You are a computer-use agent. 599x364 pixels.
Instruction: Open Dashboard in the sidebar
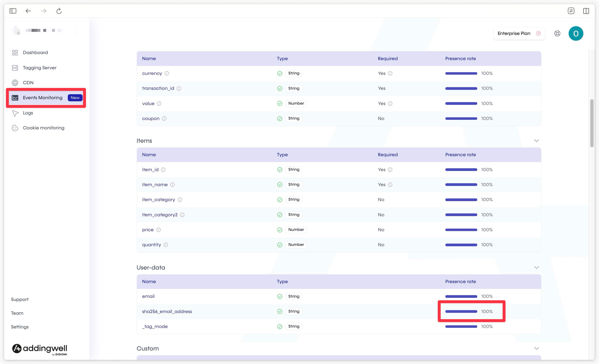[x=35, y=53]
